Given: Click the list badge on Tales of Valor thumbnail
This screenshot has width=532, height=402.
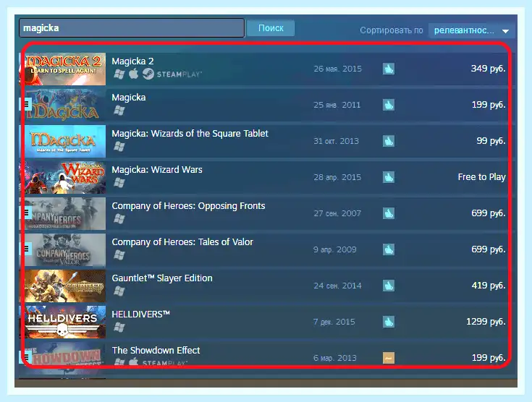Looking at the screenshot, I should click(x=26, y=249).
